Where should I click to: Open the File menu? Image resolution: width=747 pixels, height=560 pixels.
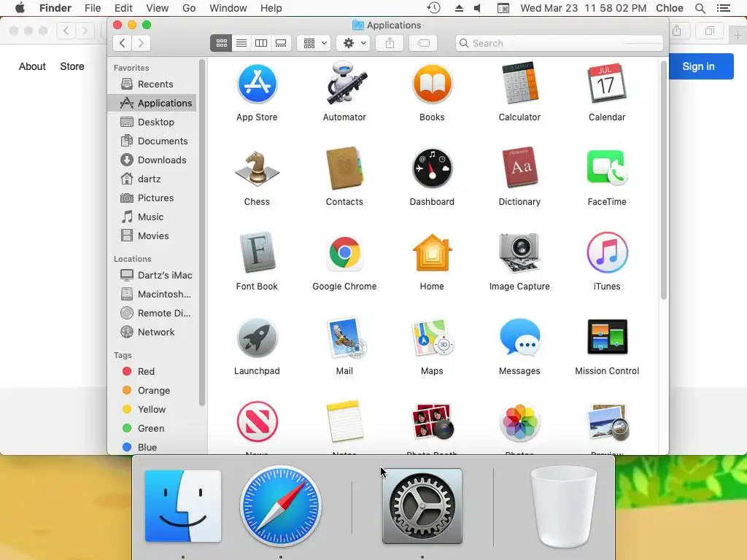93,8
